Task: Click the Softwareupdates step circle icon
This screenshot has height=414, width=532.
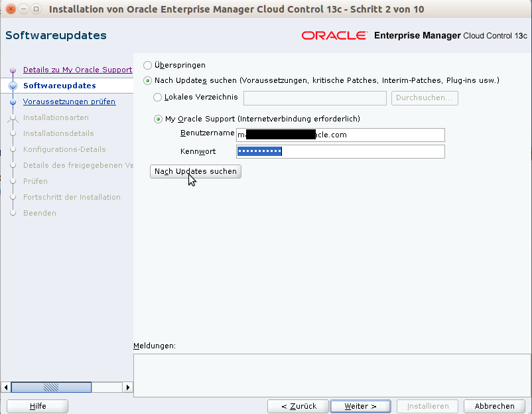Action: 13,86
